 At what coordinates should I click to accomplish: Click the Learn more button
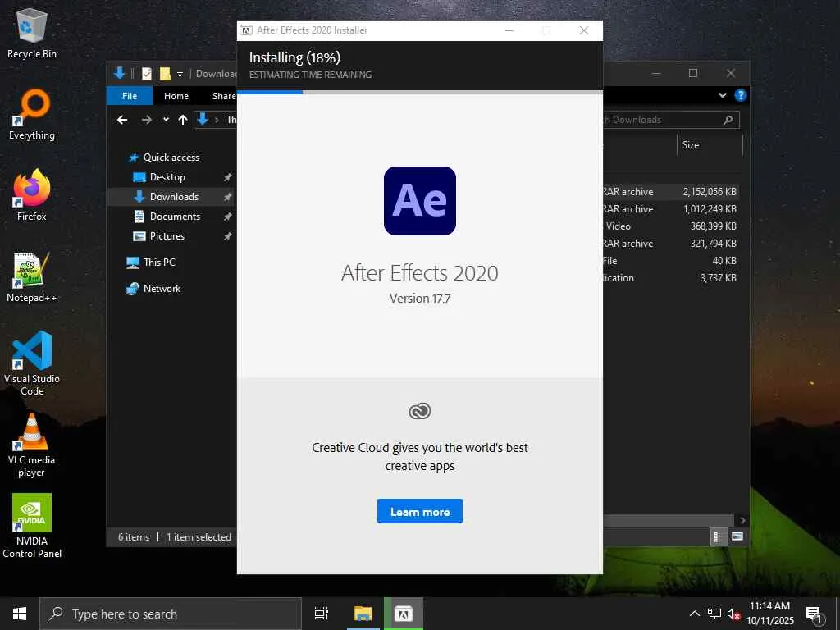coord(419,512)
